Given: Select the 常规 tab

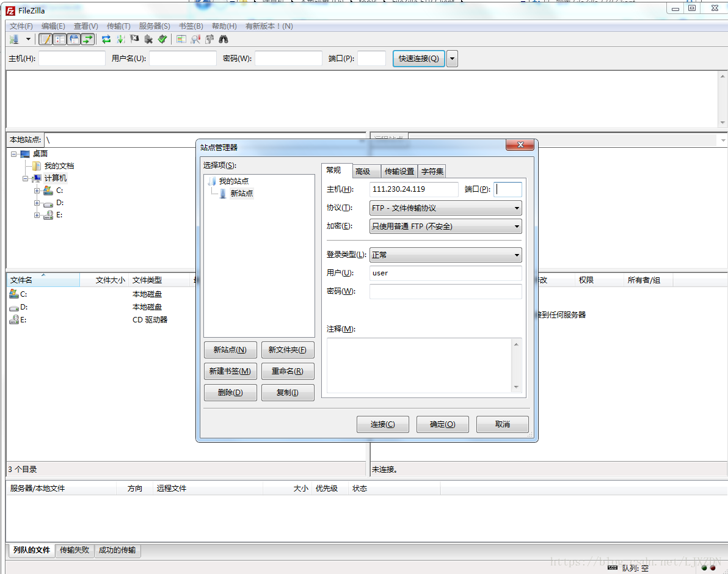Looking at the screenshot, I should pos(337,170).
